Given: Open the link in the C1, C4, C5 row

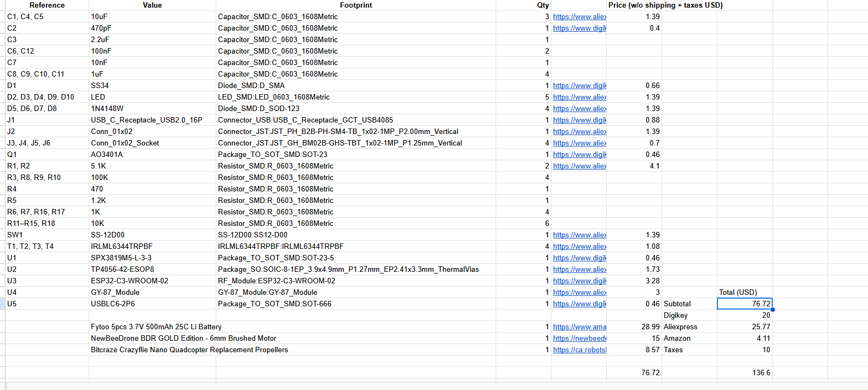Looking at the screenshot, I should point(579,17).
